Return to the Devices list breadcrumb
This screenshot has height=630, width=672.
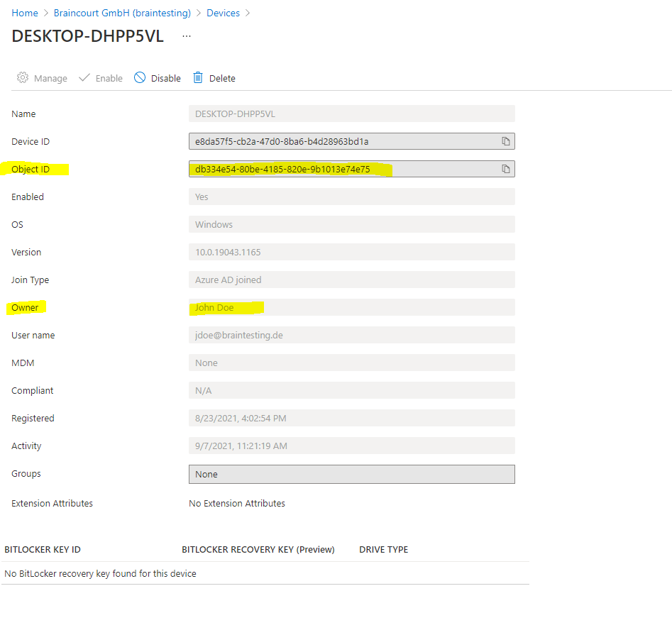223,13
